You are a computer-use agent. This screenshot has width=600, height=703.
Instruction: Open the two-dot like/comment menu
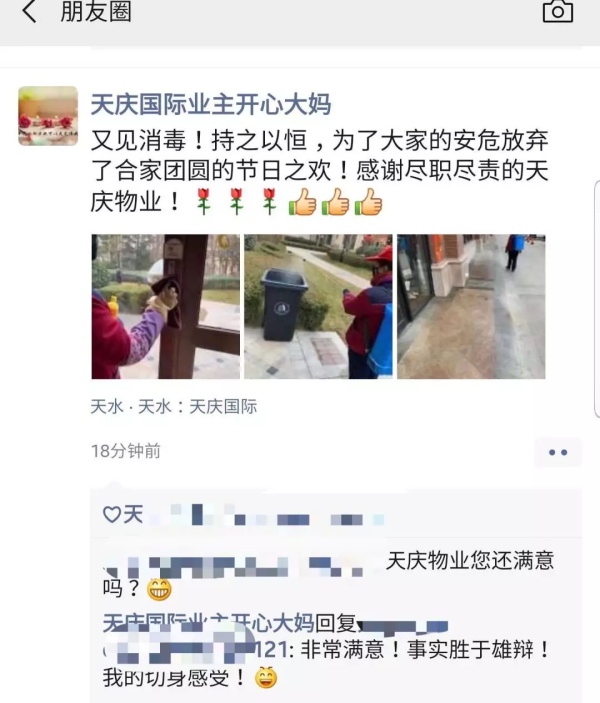[558, 452]
